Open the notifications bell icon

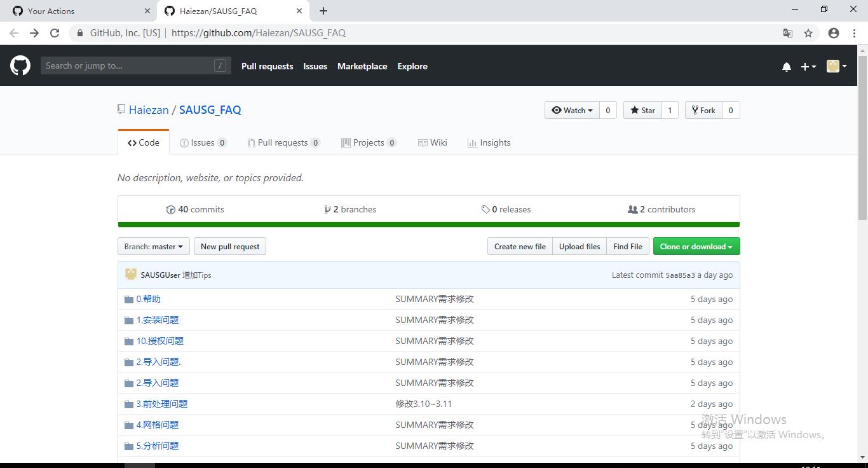786,67
